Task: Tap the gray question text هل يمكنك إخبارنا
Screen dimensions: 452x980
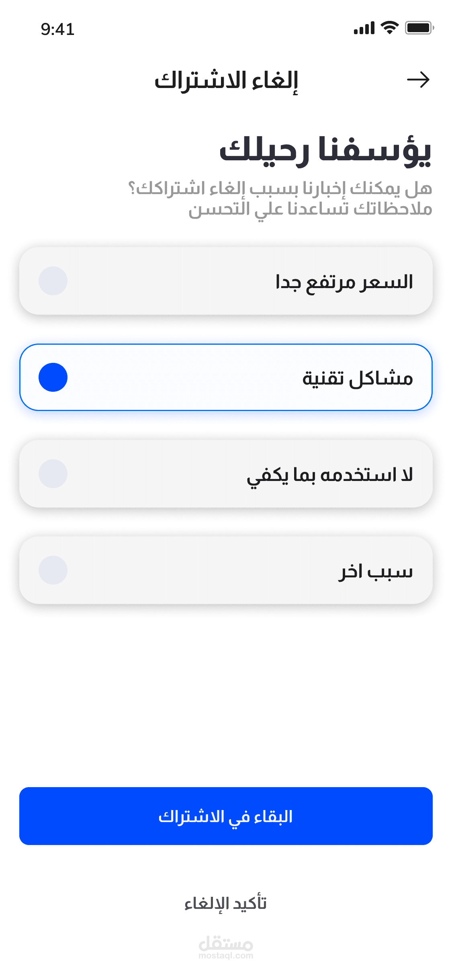Action: click(280, 188)
